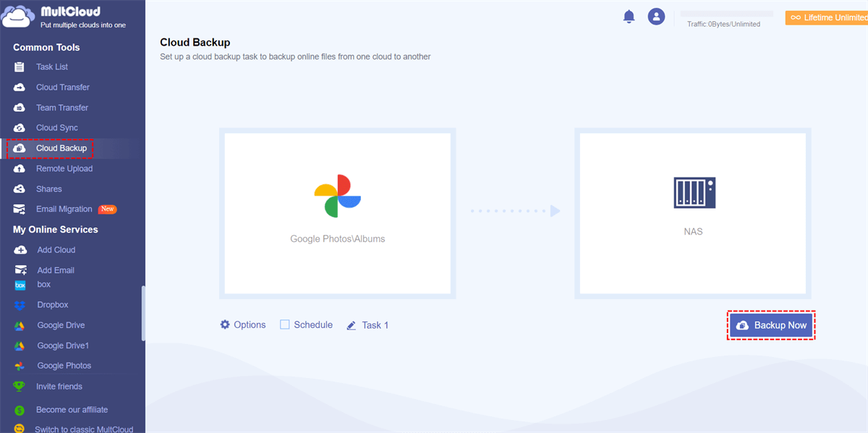Viewport: 868px width, 433px height.
Task: Click the traffic usage progress bar
Action: 726,14
